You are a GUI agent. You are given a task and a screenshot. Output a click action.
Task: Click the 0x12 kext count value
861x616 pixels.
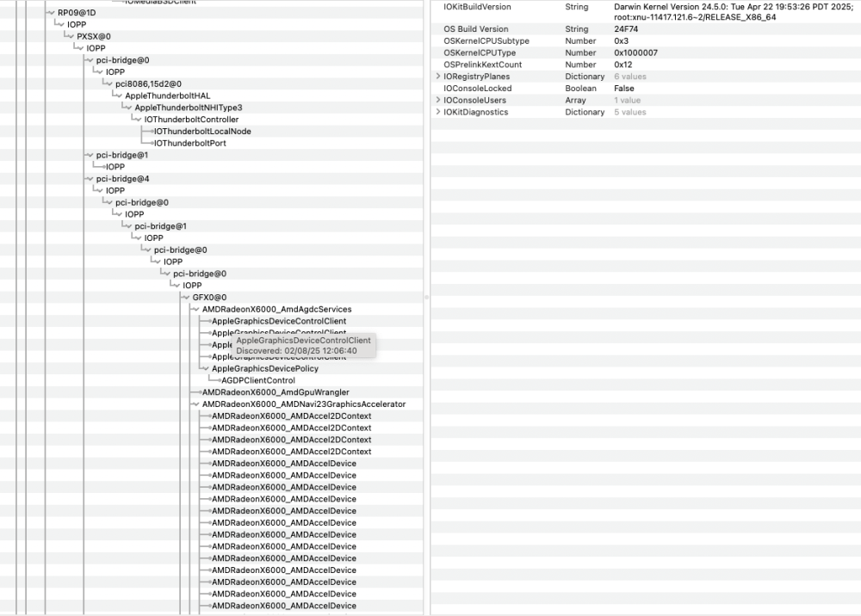(x=623, y=65)
